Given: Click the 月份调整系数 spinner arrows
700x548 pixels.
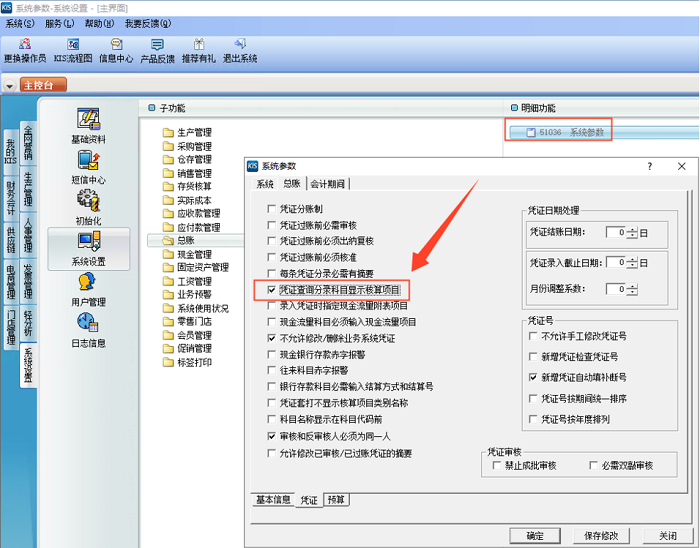Looking at the screenshot, I should pos(632,289).
